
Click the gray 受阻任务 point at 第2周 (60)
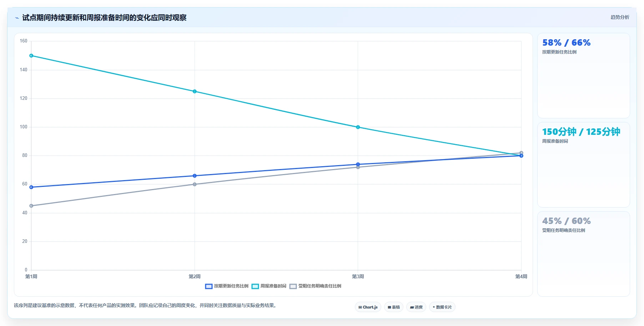(x=195, y=184)
